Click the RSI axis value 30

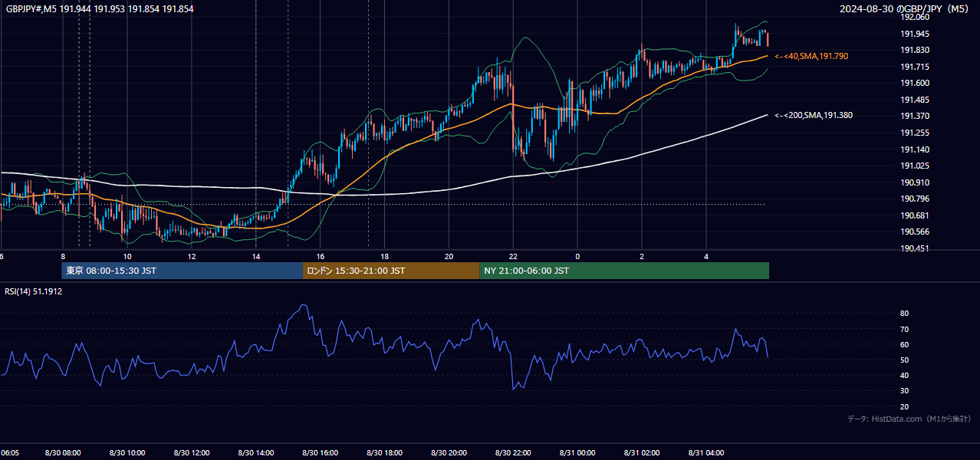click(x=904, y=391)
